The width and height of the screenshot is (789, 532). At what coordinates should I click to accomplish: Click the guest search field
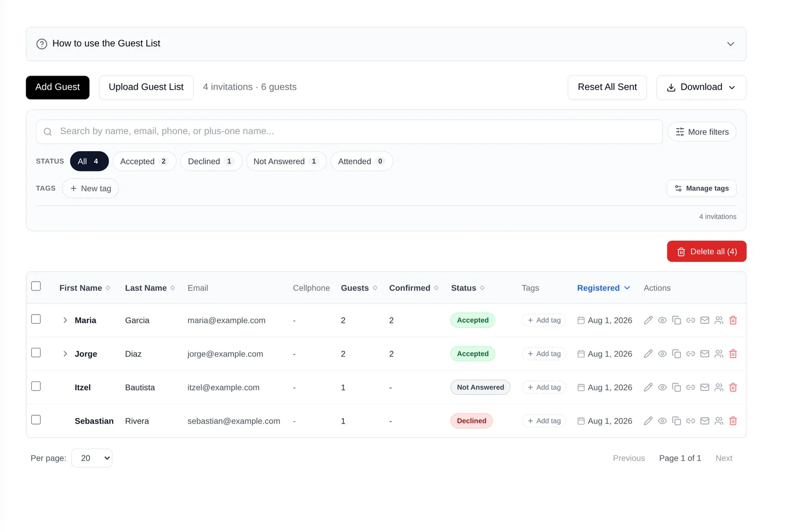[x=350, y=132]
